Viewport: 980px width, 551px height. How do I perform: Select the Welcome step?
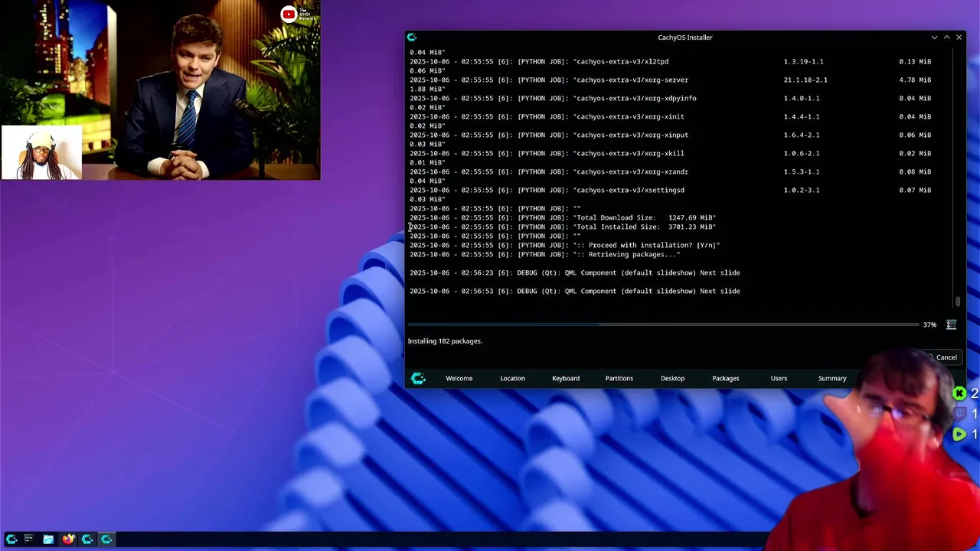pos(459,378)
